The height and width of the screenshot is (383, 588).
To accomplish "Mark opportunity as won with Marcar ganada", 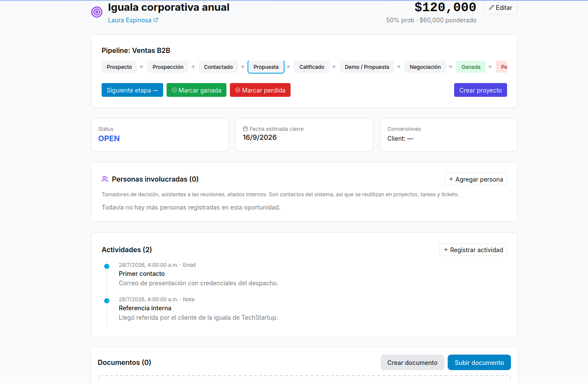I will coord(196,90).
